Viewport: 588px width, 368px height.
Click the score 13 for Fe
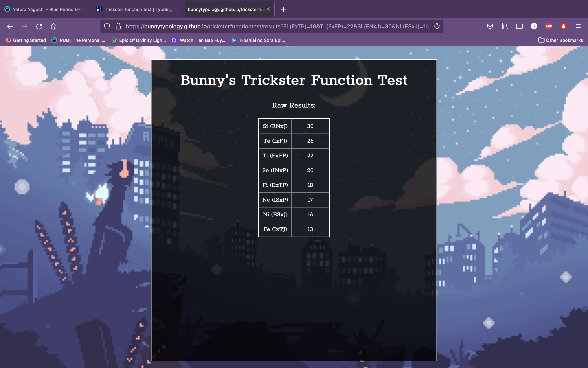310,229
